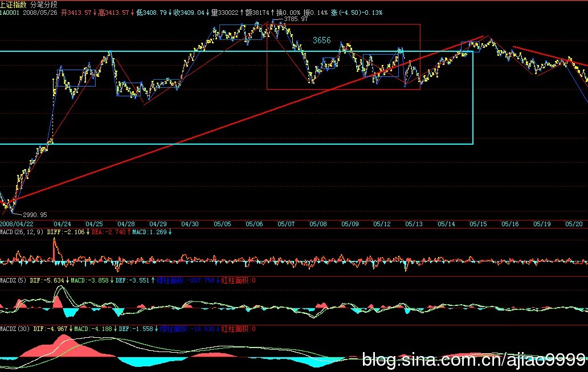
Task: Click the 开3413.57 opening price value
Action: point(79,12)
